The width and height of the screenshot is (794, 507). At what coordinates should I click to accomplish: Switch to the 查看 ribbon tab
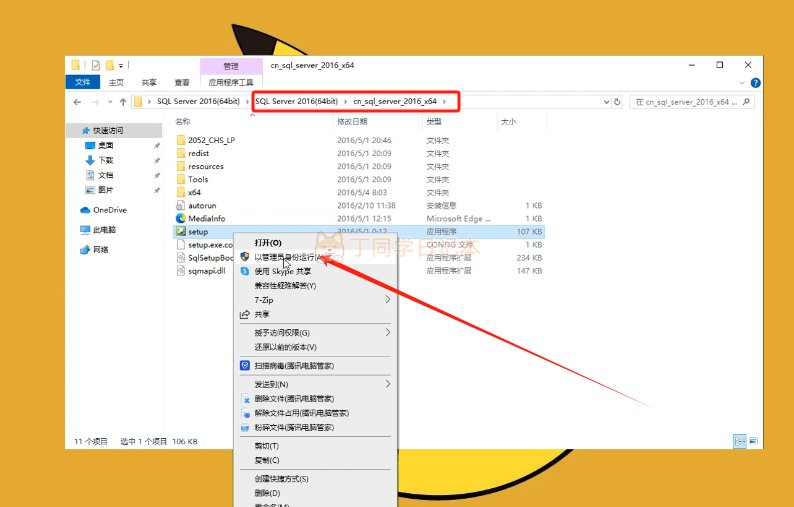coord(182,82)
